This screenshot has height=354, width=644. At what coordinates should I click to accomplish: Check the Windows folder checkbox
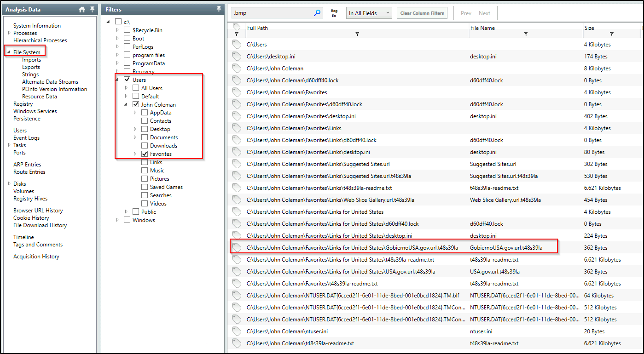(x=127, y=220)
